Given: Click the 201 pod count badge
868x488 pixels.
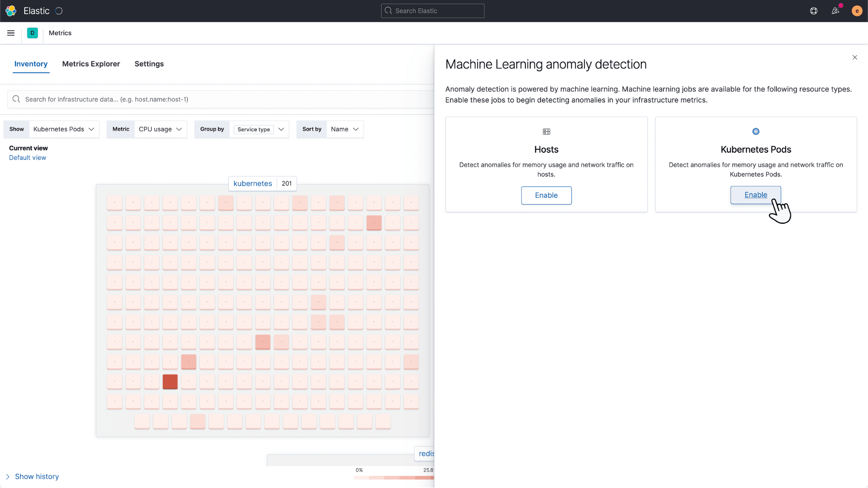Looking at the screenshot, I should point(287,183).
